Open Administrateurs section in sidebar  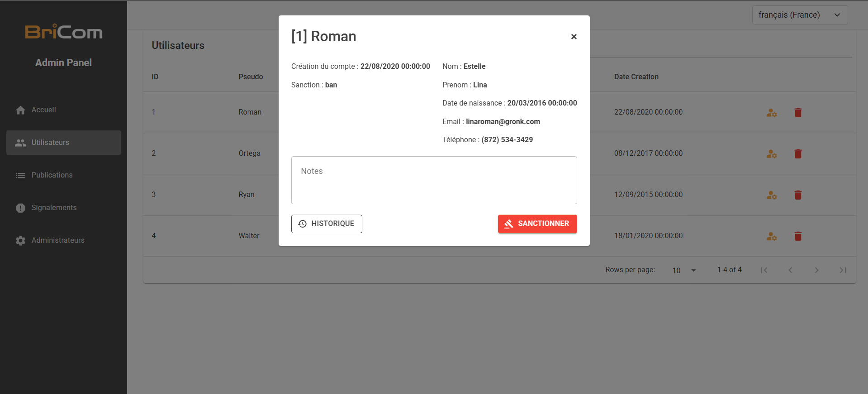[x=57, y=240]
